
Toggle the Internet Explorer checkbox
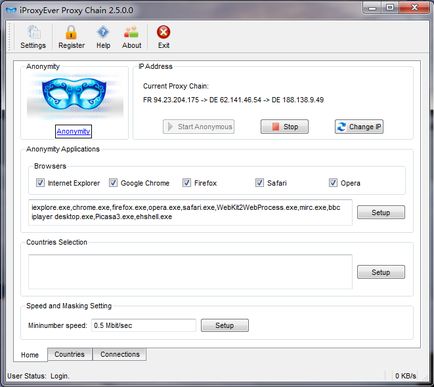pos(40,182)
